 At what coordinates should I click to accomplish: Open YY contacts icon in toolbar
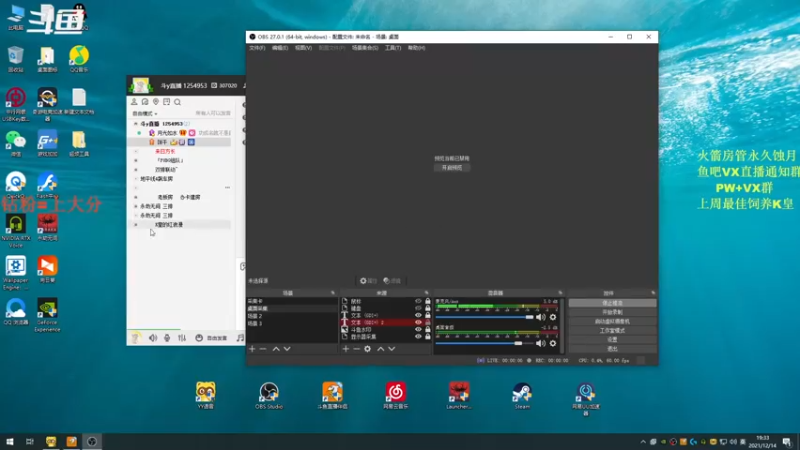(x=134, y=102)
